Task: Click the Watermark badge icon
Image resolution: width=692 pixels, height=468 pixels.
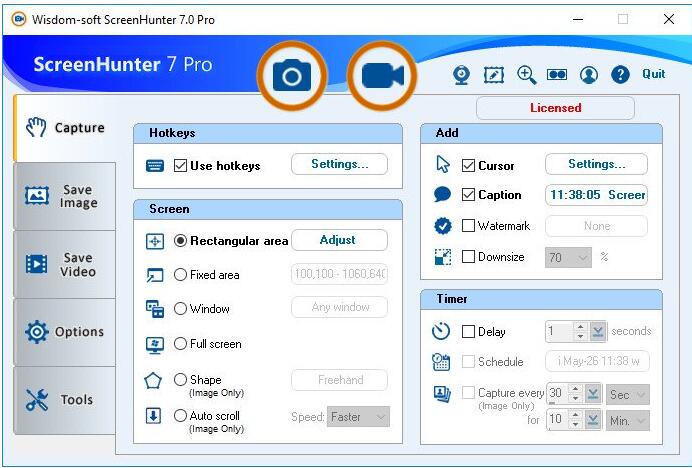Action: click(x=443, y=226)
